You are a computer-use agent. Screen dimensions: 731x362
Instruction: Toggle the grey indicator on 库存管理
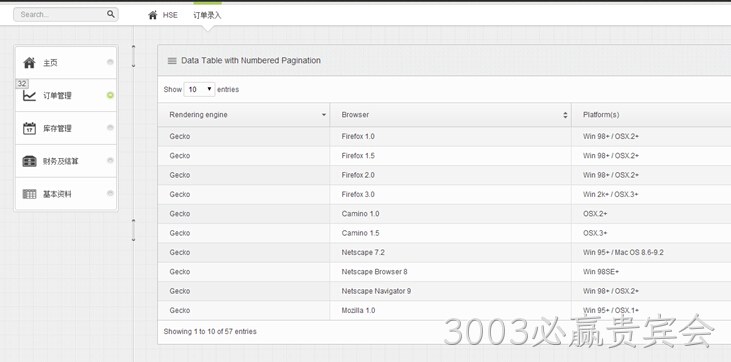coord(110,128)
